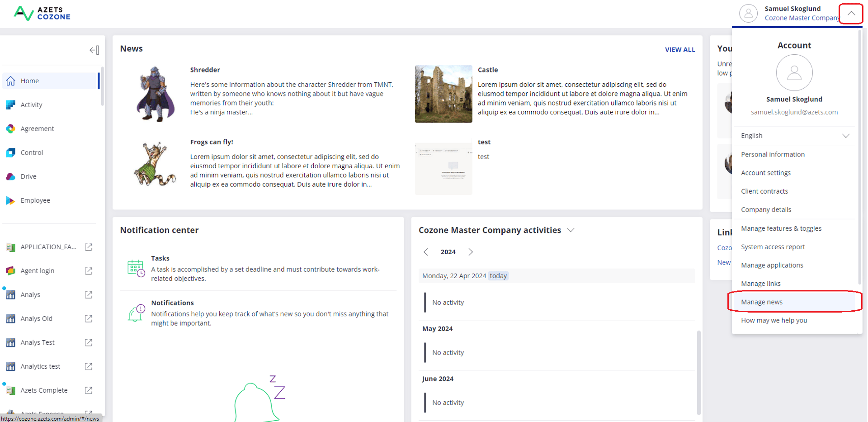Click the Analys chart icon

click(10, 295)
